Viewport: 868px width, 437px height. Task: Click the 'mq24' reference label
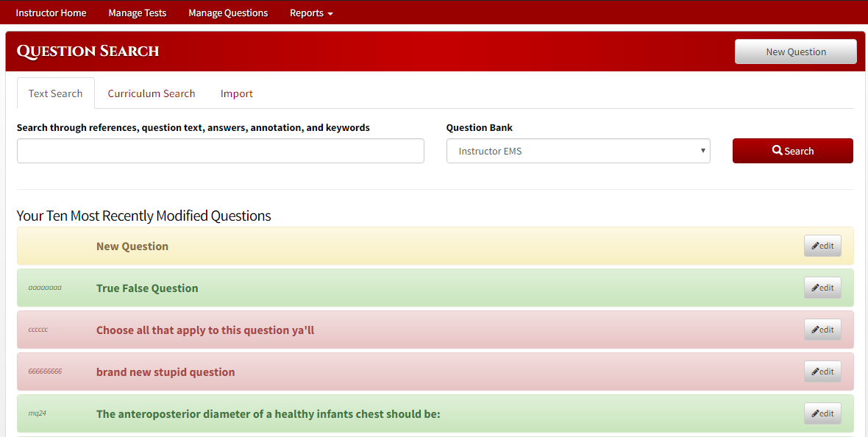37,413
